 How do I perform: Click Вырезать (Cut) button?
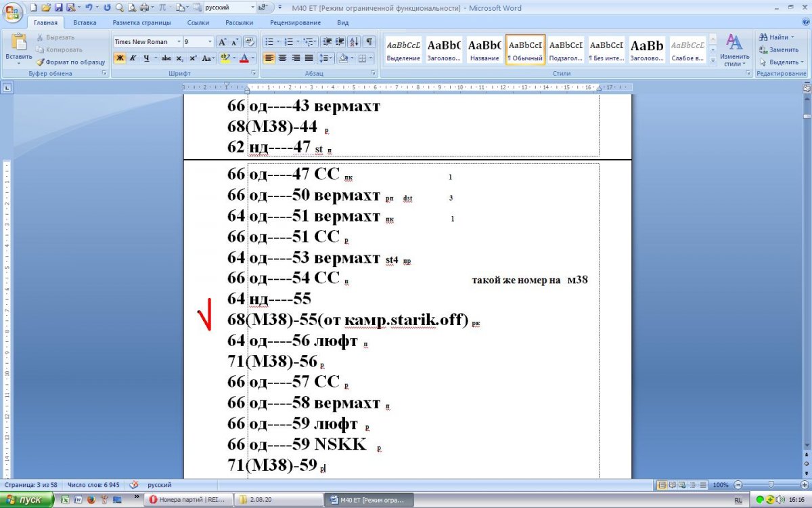(x=55, y=37)
